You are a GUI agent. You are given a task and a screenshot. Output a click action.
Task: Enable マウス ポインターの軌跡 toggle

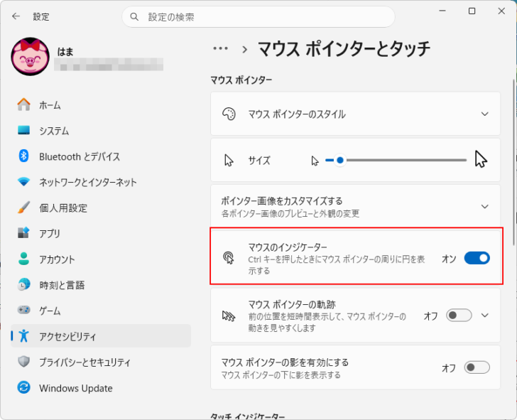pyautogui.click(x=459, y=316)
